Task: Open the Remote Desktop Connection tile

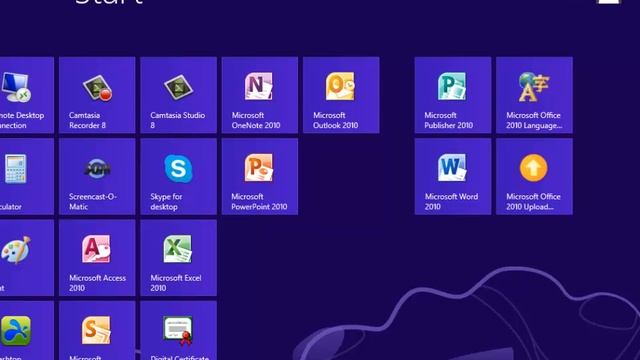Action: (27, 95)
